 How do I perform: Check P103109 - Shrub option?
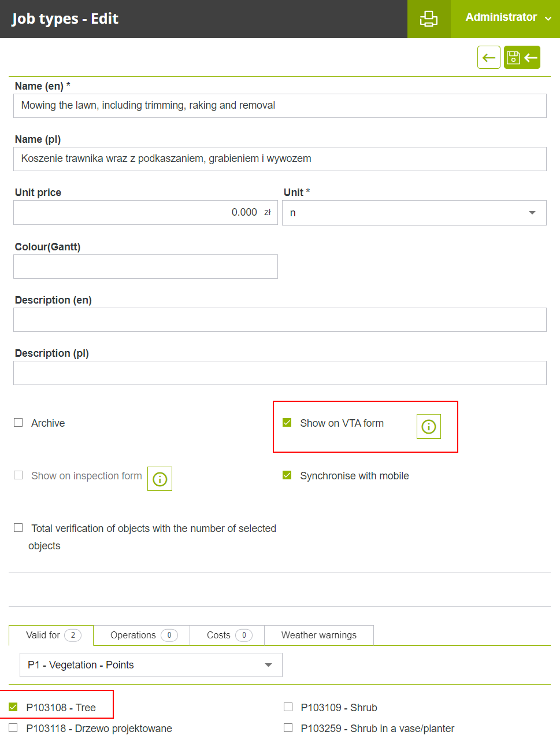[288, 707]
